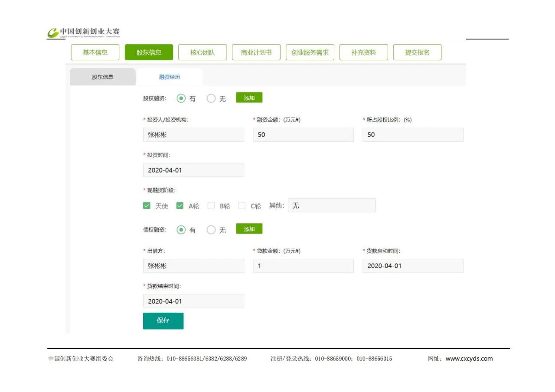
Task: Go to the 商业计划书 tab
Action: point(256,52)
